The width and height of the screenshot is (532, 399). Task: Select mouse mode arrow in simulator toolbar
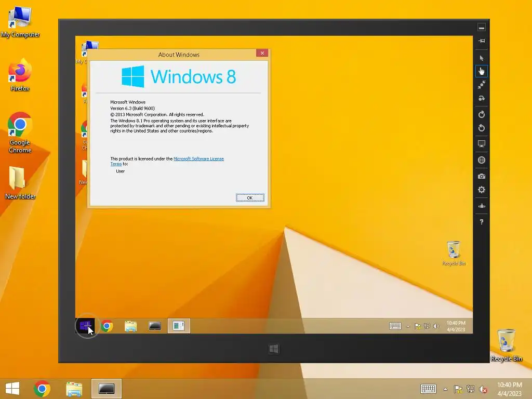pyautogui.click(x=482, y=58)
